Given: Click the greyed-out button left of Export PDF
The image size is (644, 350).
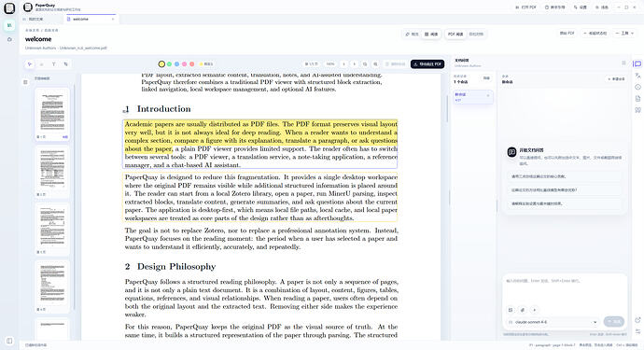Looking at the screenshot, I should pos(395,64).
